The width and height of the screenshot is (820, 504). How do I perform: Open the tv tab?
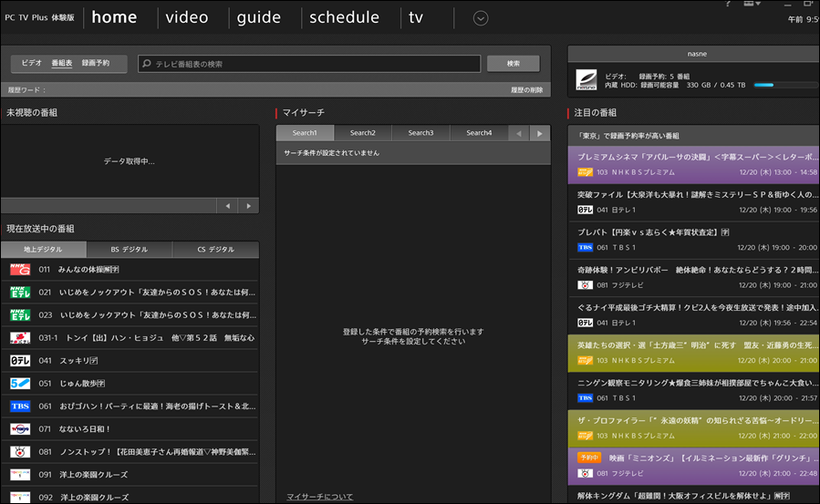pos(416,17)
